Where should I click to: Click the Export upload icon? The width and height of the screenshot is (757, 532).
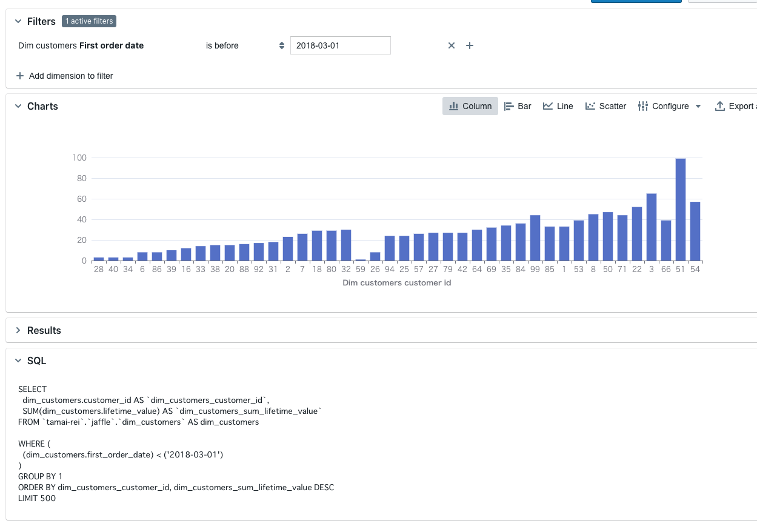click(x=720, y=106)
